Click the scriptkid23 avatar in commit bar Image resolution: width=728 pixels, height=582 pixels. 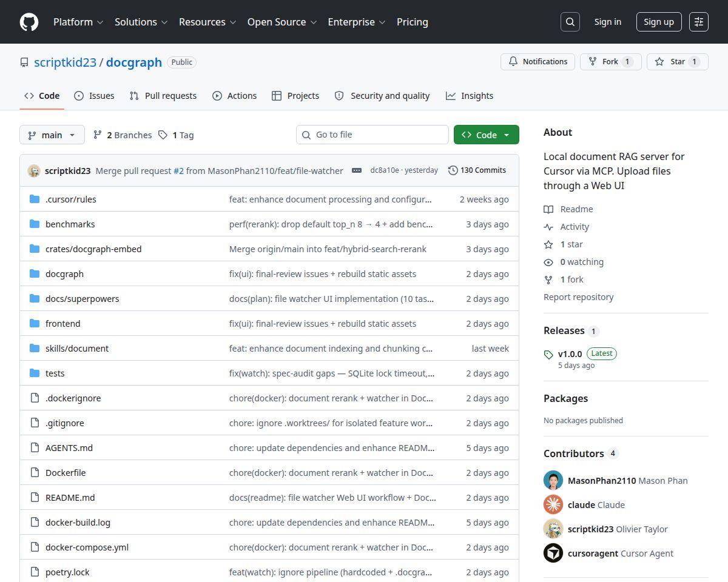[x=34, y=171]
